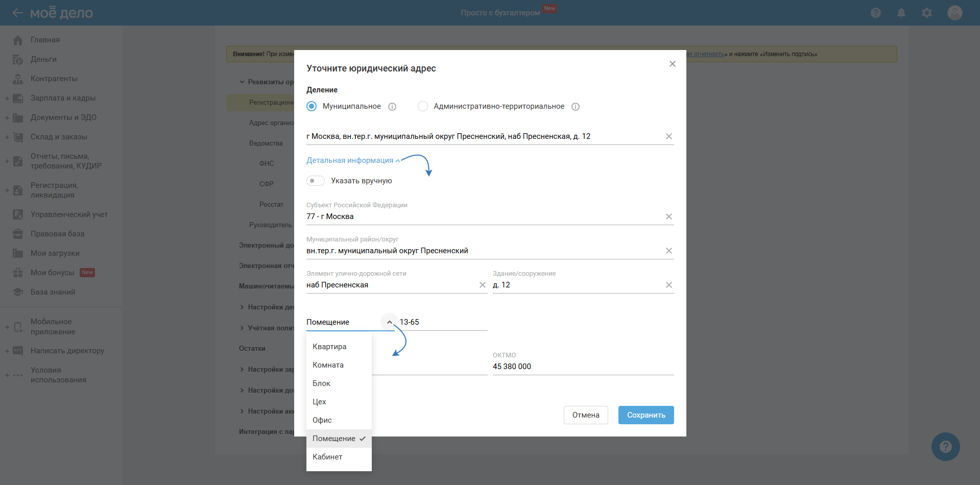
Task: Choose Комната from the dropdown list
Action: [339, 365]
